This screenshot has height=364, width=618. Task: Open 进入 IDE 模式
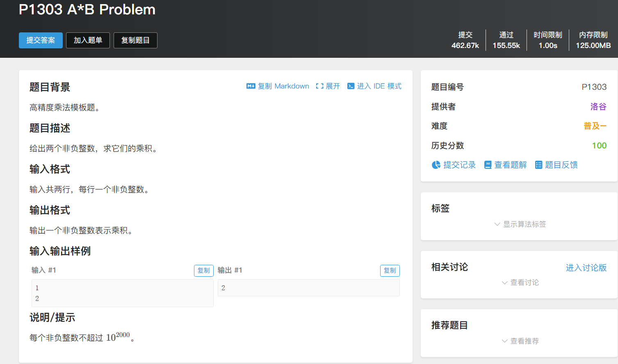(374, 86)
